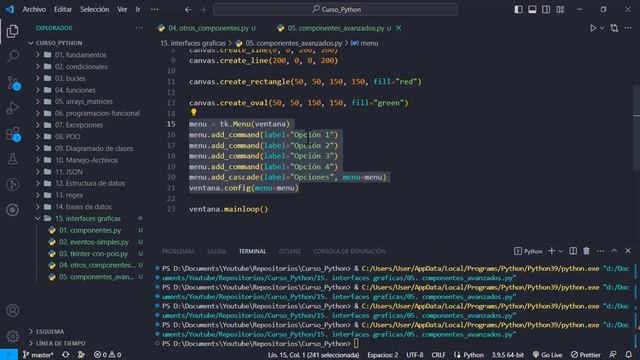The height and width of the screenshot is (360, 640).
Task: Switch to 04. otros_componentes.py tab
Action: point(208,28)
